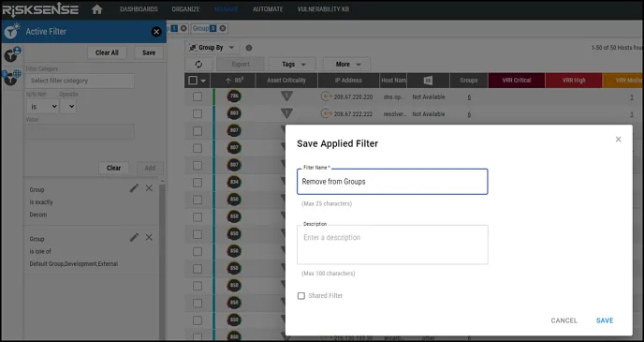Sort by Asset Criticality column header
This screenshot has width=644, height=342.
[x=286, y=81]
